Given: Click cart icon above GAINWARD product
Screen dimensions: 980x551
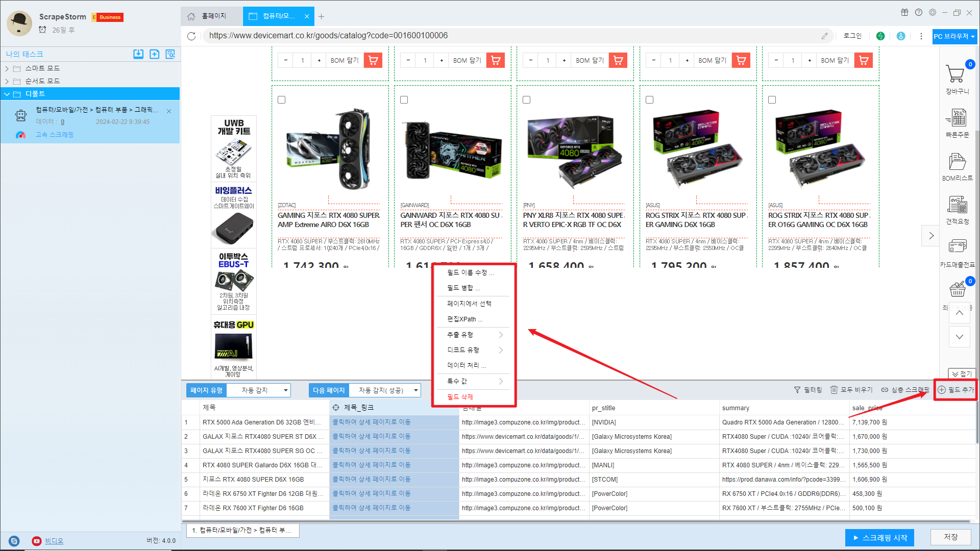Looking at the screenshot, I should click(x=496, y=61).
